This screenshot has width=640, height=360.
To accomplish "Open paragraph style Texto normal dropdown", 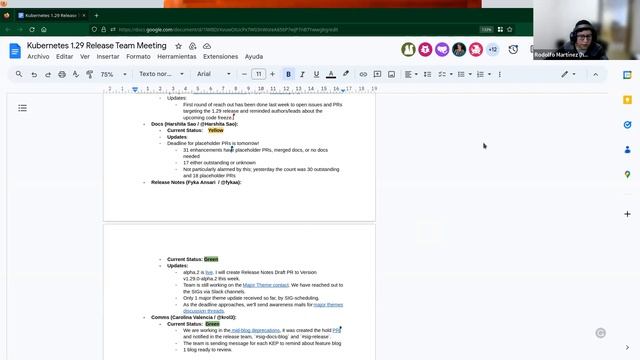I will tap(161, 74).
